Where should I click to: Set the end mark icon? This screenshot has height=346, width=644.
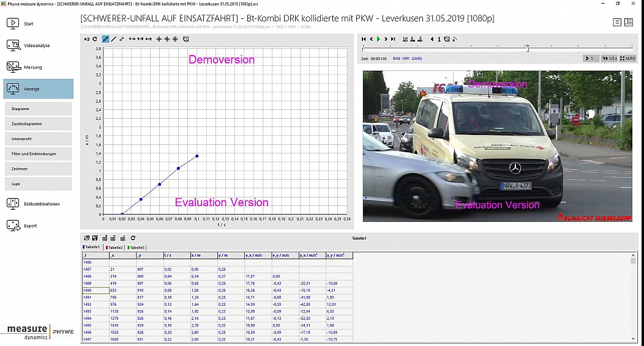tap(420, 39)
